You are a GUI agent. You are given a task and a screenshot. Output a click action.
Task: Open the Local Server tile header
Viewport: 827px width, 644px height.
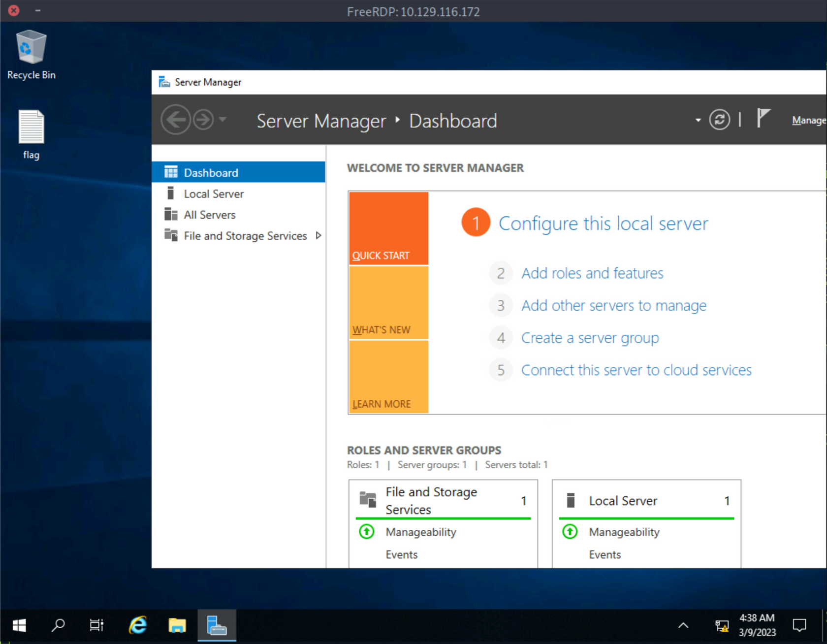coord(646,500)
